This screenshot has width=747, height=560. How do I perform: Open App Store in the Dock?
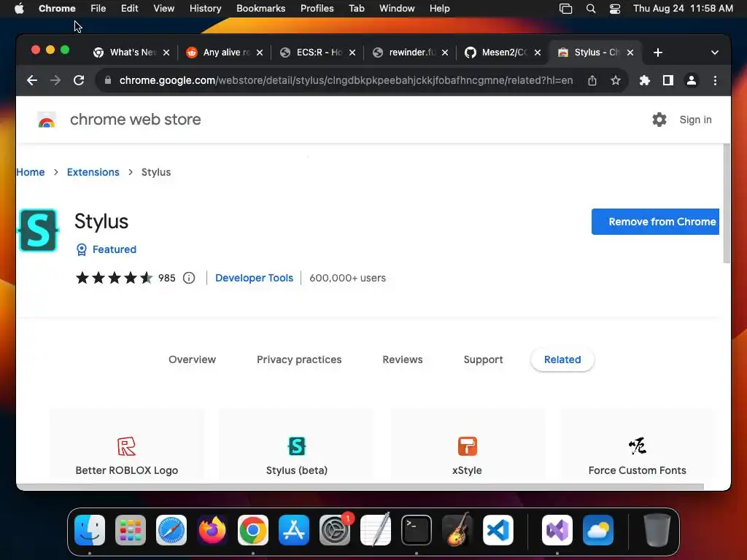point(294,530)
